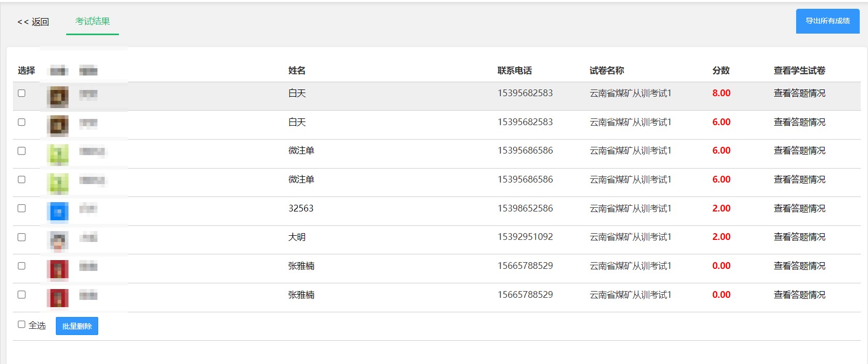Click the 查看学生试卷 column header

pyautogui.click(x=799, y=70)
